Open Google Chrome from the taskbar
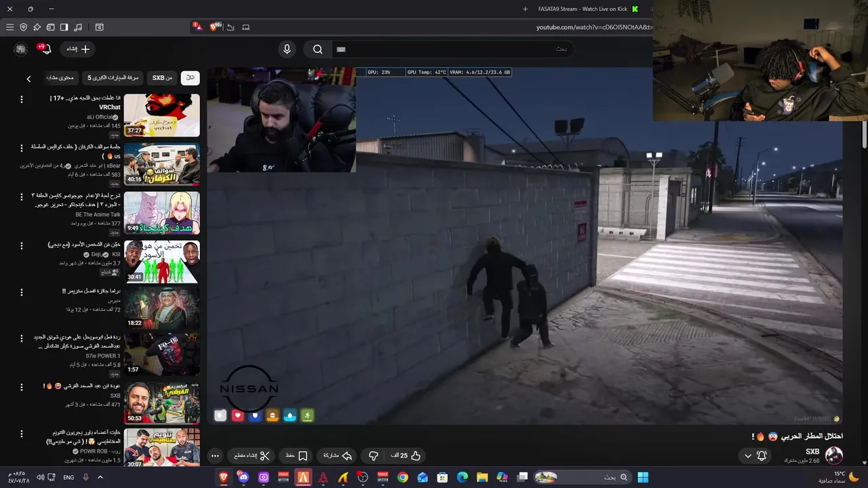This screenshot has height=488, width=868. pos(403,477)
